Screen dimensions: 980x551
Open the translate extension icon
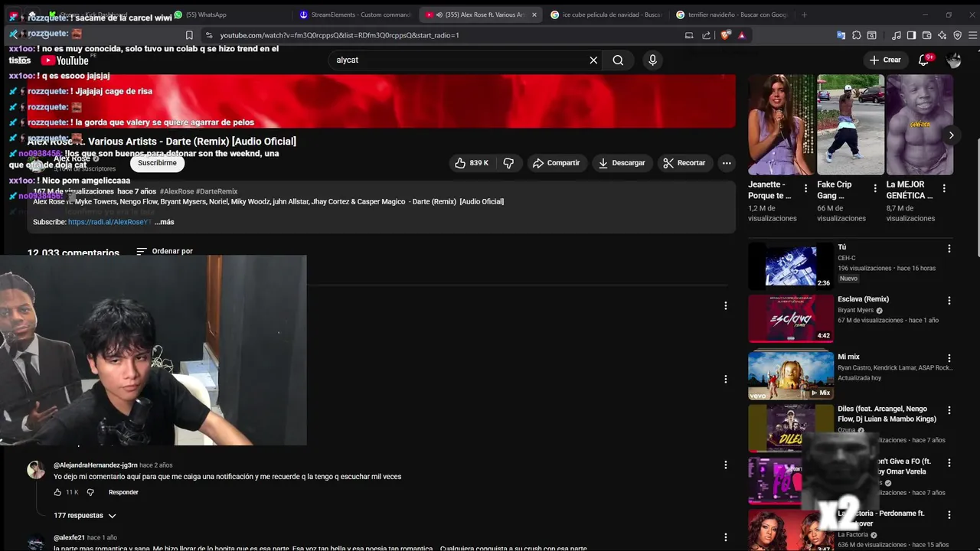click(x=841, y=35)
